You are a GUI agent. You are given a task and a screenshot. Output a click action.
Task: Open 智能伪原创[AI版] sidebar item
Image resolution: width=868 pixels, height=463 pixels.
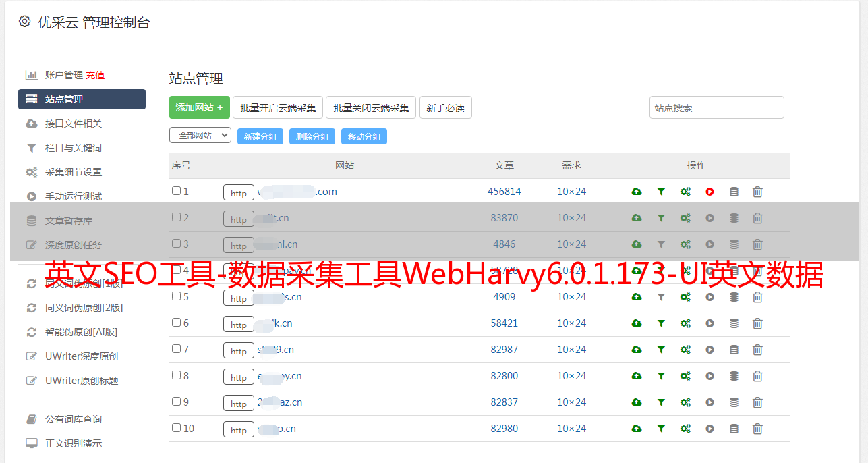point(82,332)
